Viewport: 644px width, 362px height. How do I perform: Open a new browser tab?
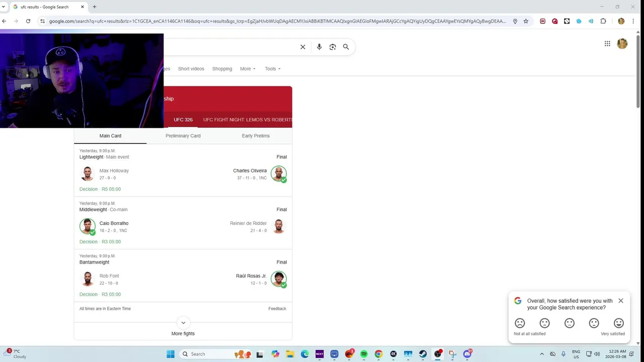pyautogui.click(x=94, y=7)
